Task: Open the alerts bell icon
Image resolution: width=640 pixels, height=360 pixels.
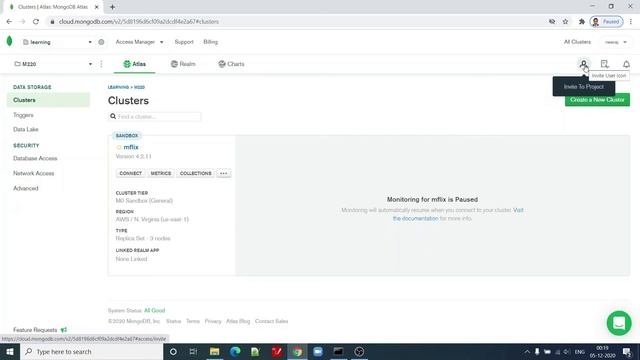Action: point(626,64)
